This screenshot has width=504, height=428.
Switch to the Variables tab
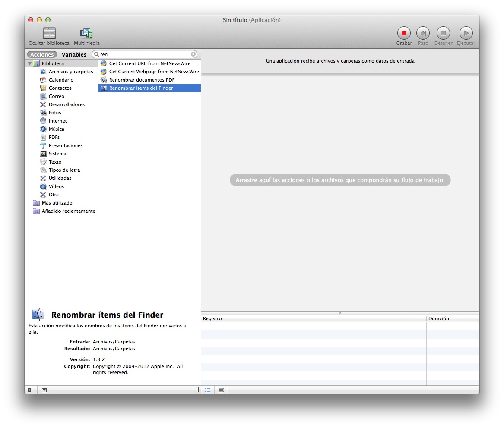(x=74, y=55)
